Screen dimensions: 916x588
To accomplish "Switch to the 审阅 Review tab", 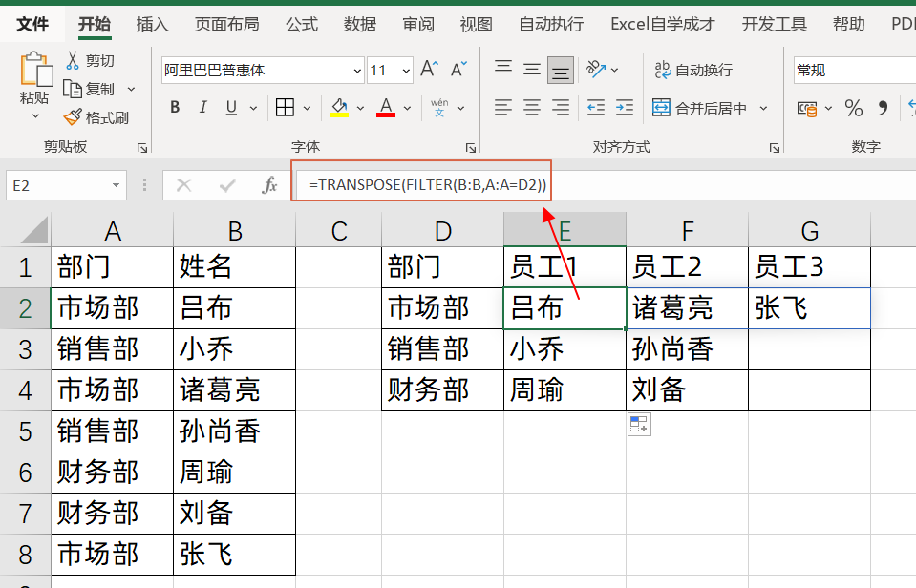I will 418,24.
